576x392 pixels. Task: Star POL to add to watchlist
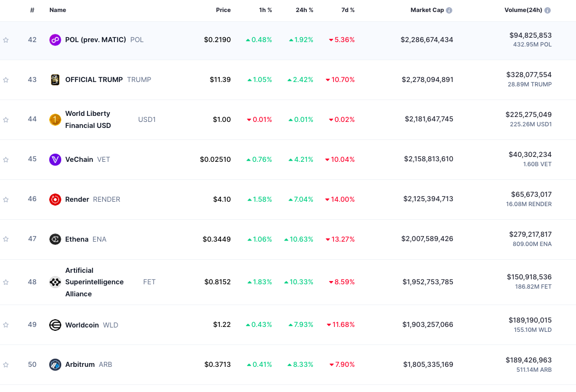[x=6, y=40]
